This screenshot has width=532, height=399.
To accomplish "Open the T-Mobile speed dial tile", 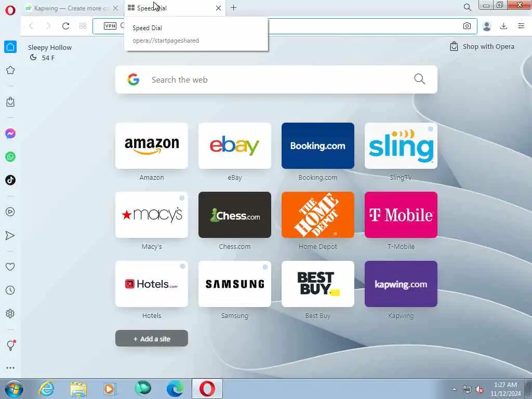I will [401, 215].
